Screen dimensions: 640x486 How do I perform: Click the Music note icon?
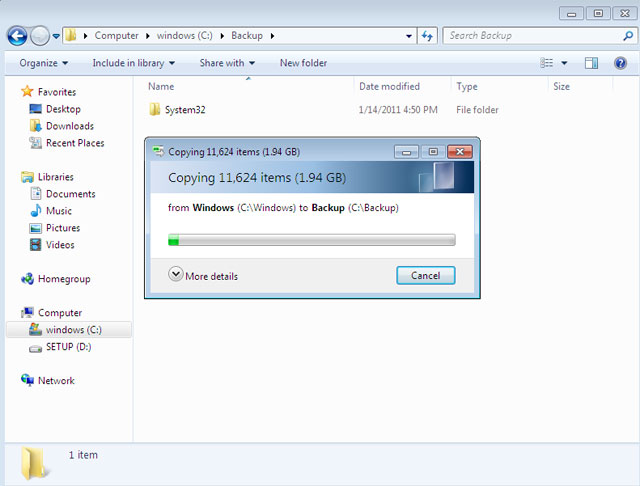[36, 211]
